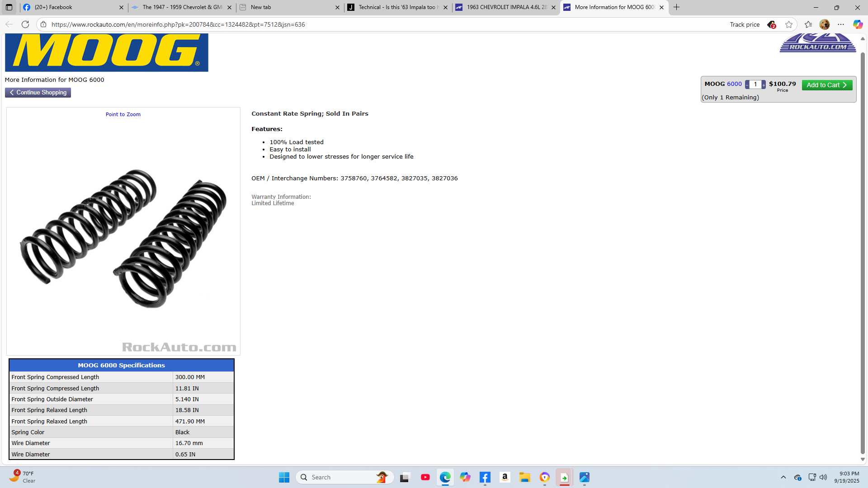This screenshot has width=868, height=488.
Task: Increase quantity with plus stepper
Action: click(764, 85)
